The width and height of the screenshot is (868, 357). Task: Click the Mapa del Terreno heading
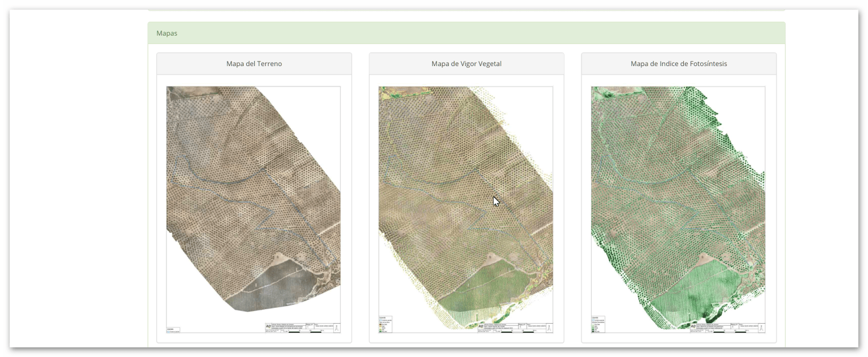pos(254,64)
